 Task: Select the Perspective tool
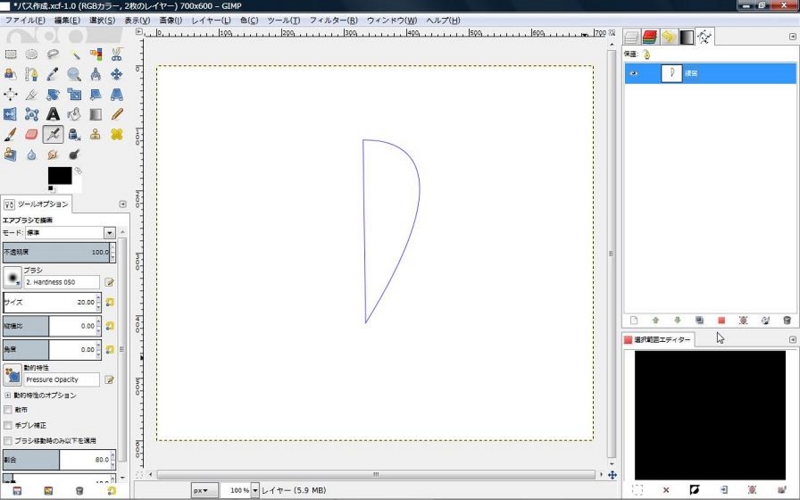point(117,94)
